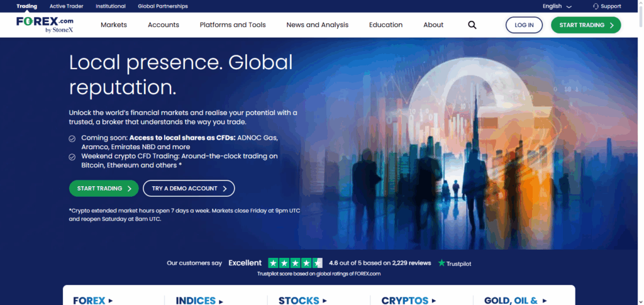
Task: Open the News and Analysis menu
Action: 318,25
